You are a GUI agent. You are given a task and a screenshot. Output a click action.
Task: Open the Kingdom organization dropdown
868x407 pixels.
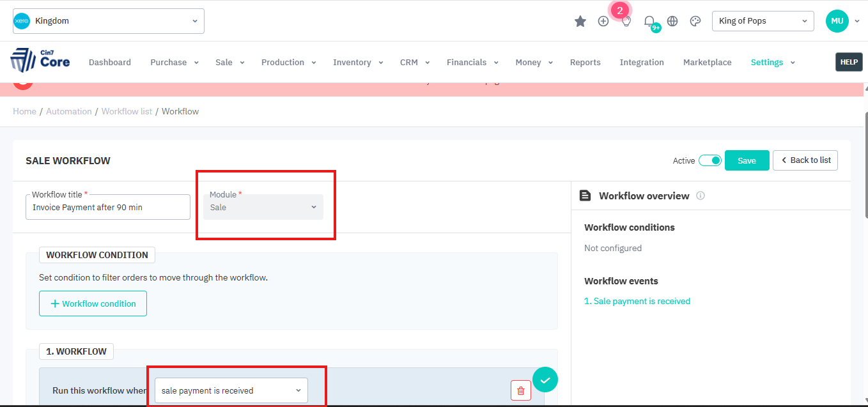[x=109, y=21]
